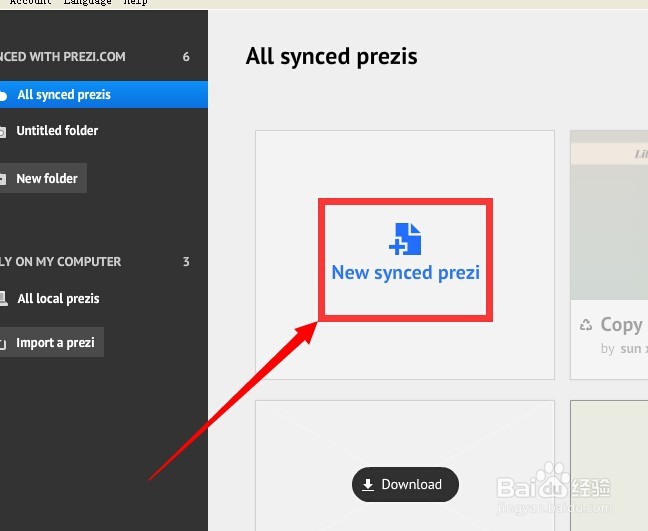
Task: Click the New folder button
Action: 43,178
